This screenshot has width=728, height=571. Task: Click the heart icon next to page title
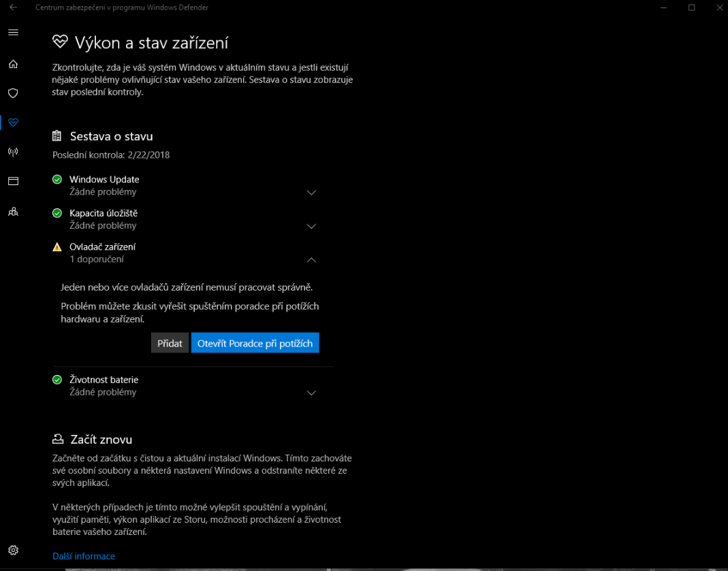coord(60,42)
